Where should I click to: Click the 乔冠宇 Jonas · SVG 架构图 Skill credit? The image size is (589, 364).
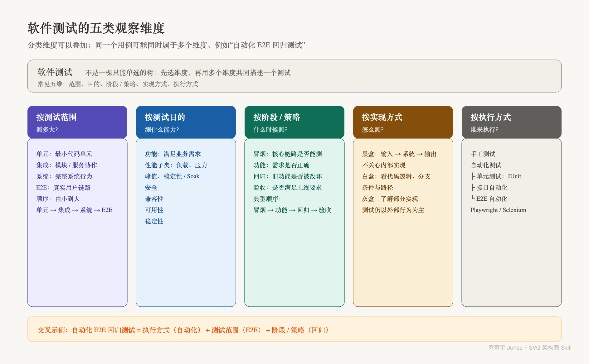point(530,348)
